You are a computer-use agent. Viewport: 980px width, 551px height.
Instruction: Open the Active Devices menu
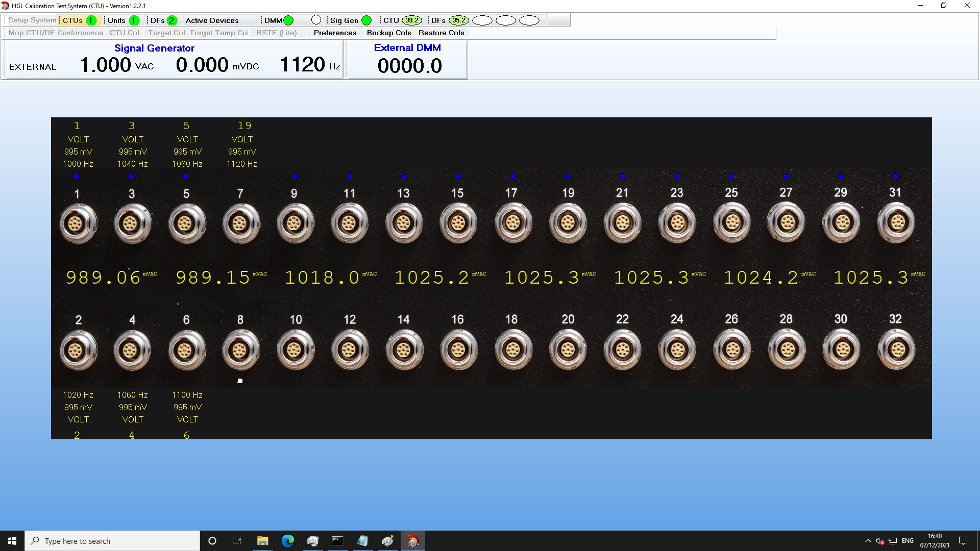[x=212, y=20]
